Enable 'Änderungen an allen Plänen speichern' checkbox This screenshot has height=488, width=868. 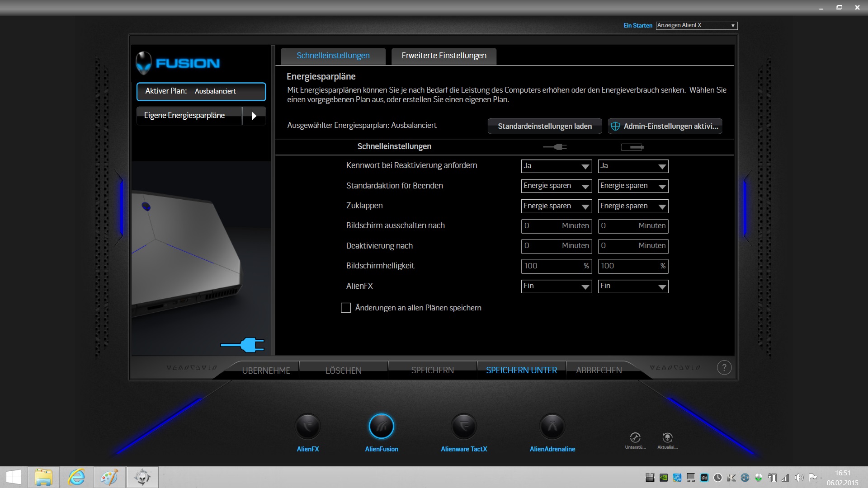(x=346, y=308)
